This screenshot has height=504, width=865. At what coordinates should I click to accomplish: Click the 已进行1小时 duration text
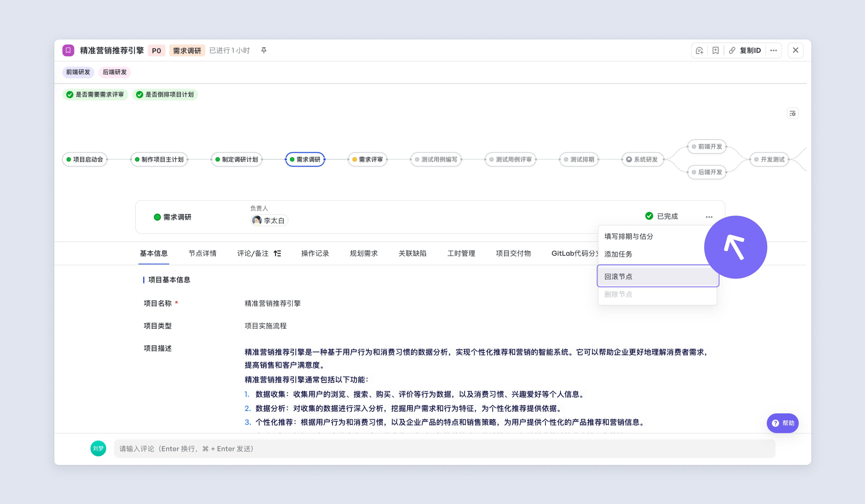[x=230, y=51]
